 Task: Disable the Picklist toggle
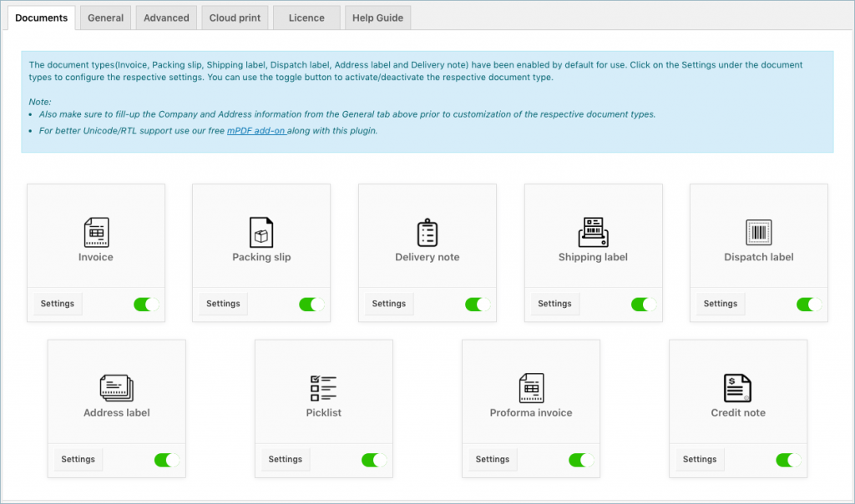tap(374, 460)
